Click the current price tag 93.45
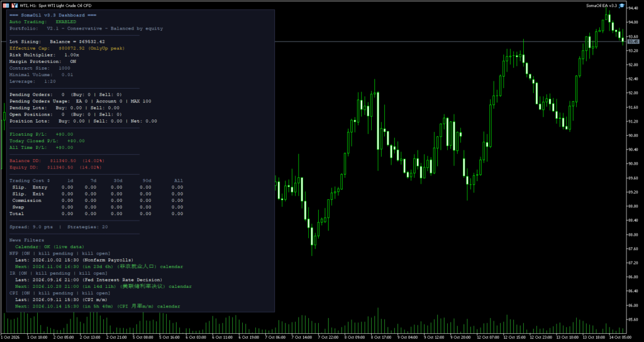This screenshot has width=644, height=342. pos(633,42)
